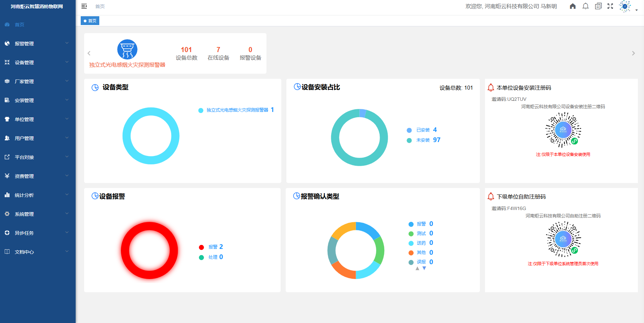Select 首页 in the sidebar
644x323 pixels.
[x=20, y=25]
